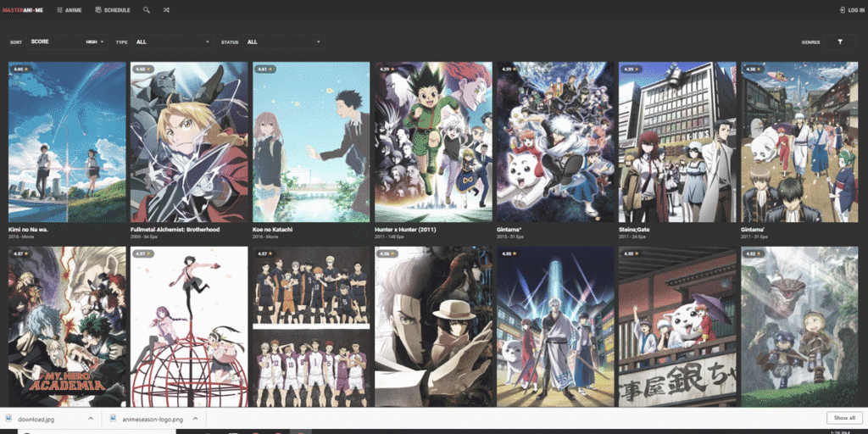Open Hunter x Hunter (2011) poster
The image size is (868, 434).
pyautogui.click(x=433, y=142)
